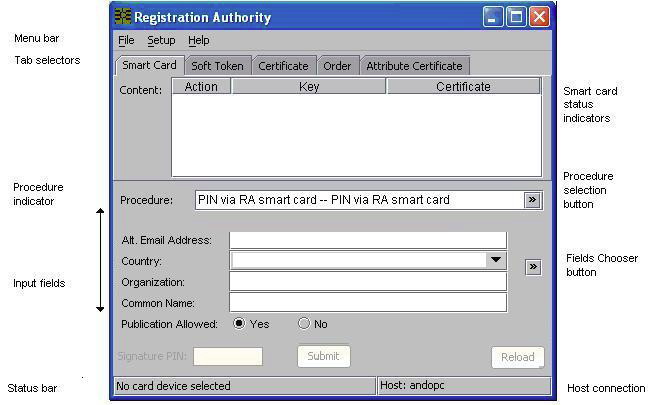654x405 pixels.
Task: Close the Registration Authority window
Action: tap(539, 17)
